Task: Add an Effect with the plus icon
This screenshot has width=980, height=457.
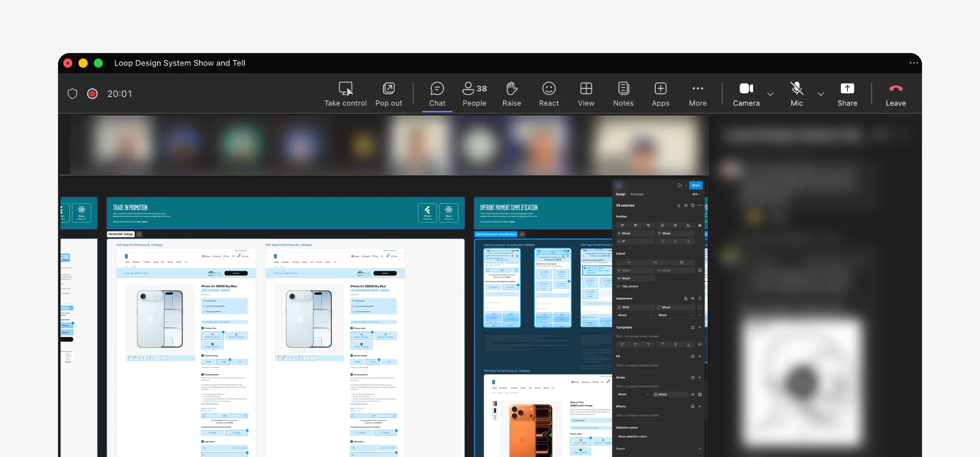Action: [x=699, y=407]
